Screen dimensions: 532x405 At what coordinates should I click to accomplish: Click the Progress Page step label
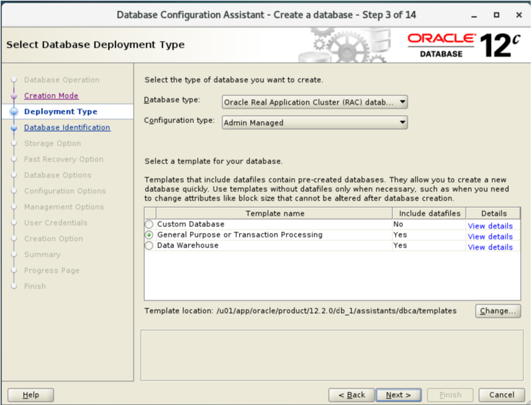tap(52, 271)
